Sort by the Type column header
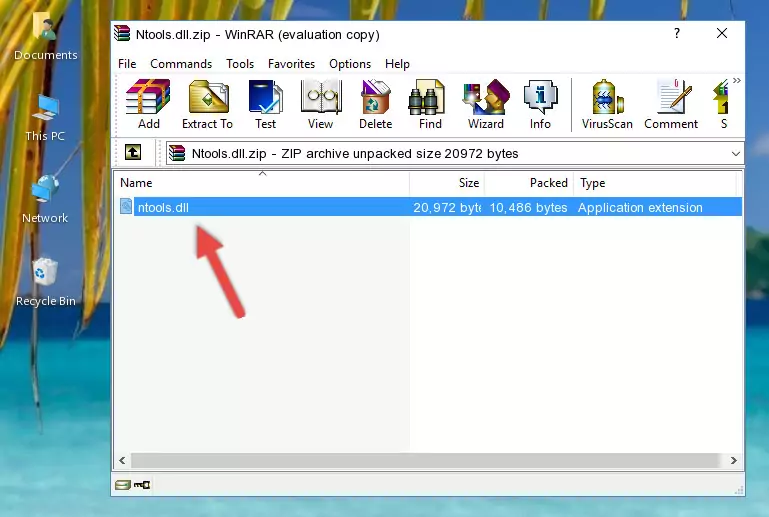 click(655, 183)
